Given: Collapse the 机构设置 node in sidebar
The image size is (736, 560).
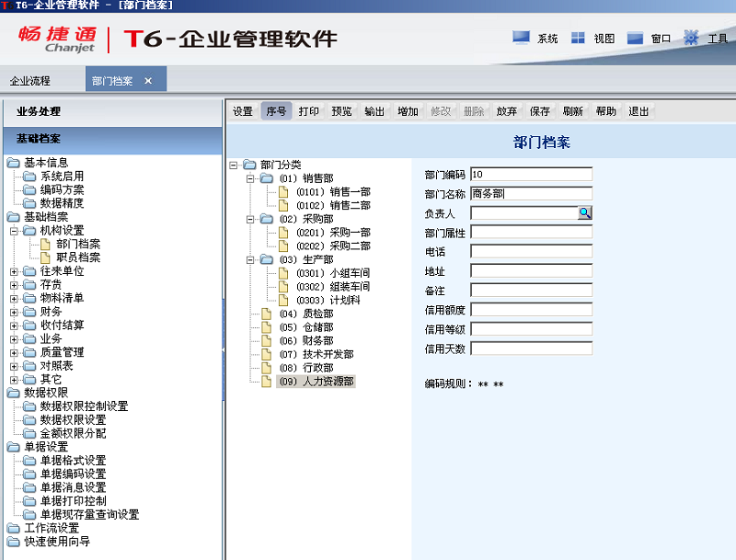Looking at the screenshot, I should coord(14,231).
